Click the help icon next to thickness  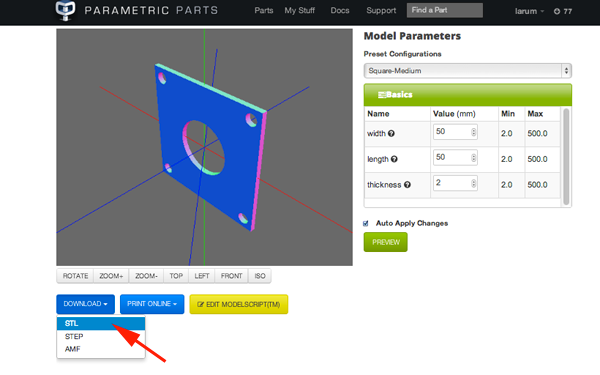coord(407,185)
